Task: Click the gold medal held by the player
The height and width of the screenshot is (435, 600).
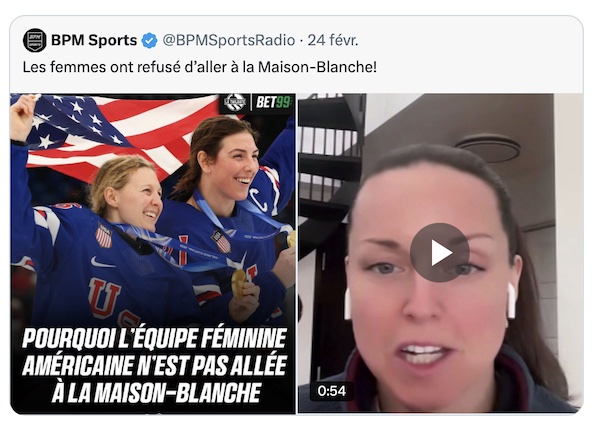Action: click(x=239, y=283)
